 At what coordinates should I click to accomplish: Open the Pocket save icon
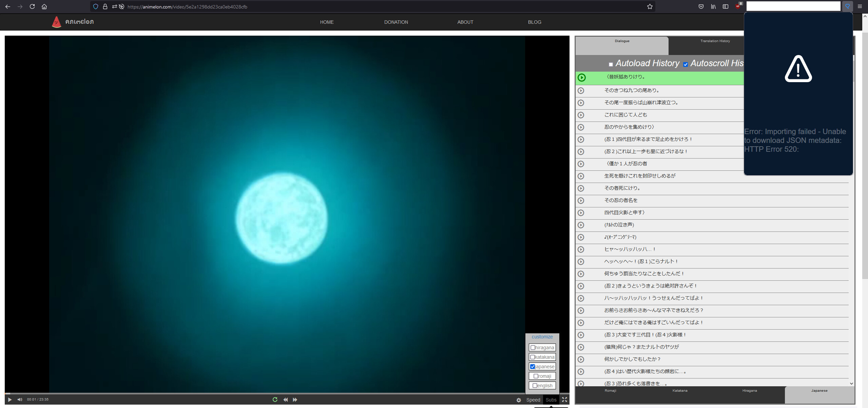point(701,6)
